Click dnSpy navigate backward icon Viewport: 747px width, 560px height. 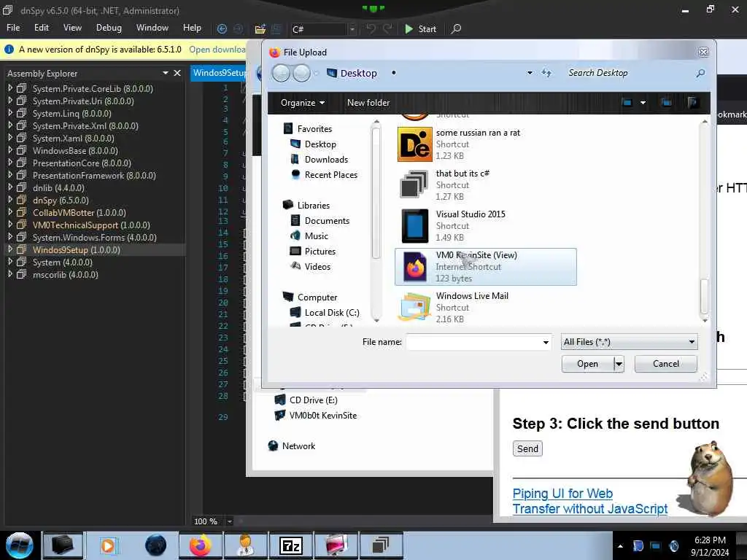[222, 29]
